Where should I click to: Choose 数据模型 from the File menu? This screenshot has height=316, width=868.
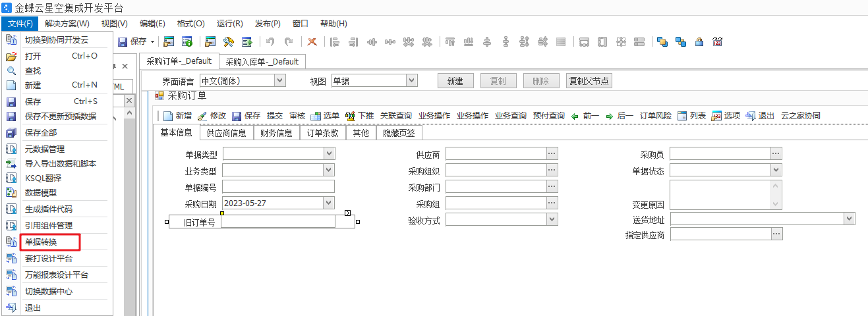pos(57,193)
